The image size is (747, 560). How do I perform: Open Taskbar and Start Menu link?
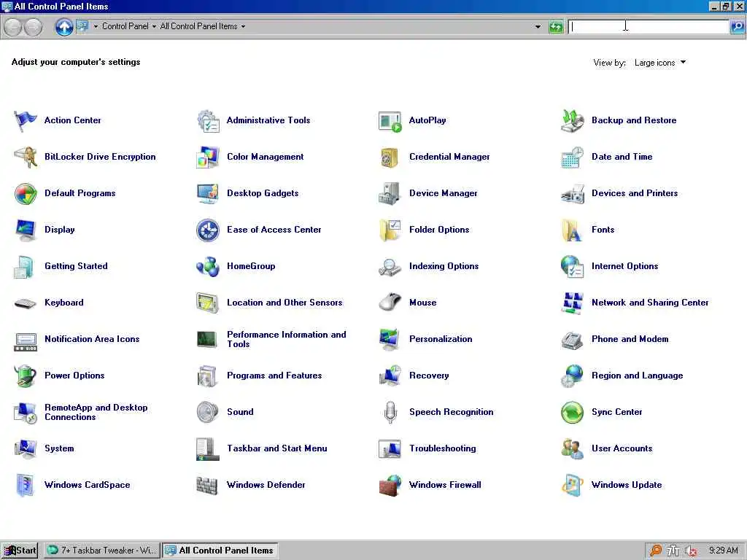276,448
